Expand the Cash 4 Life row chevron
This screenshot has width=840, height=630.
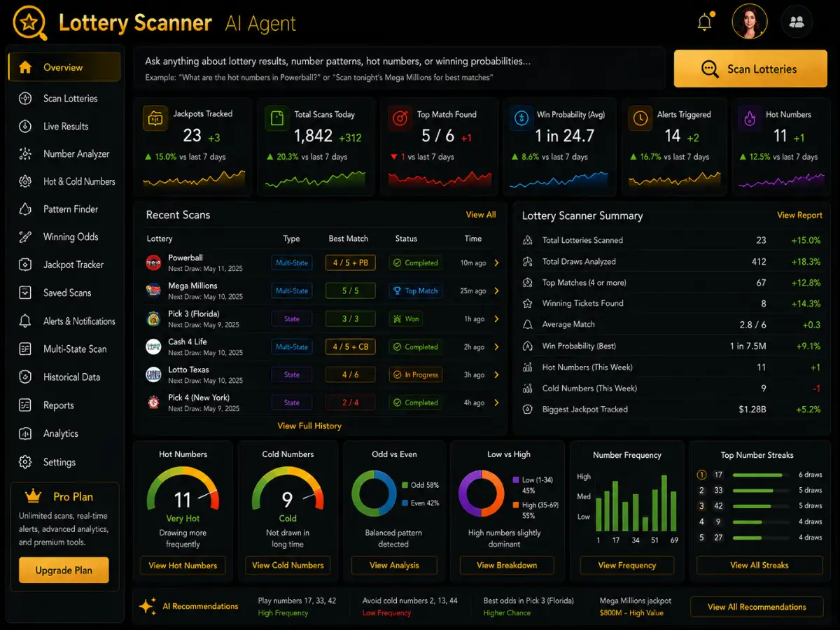[x=496, y=347]
